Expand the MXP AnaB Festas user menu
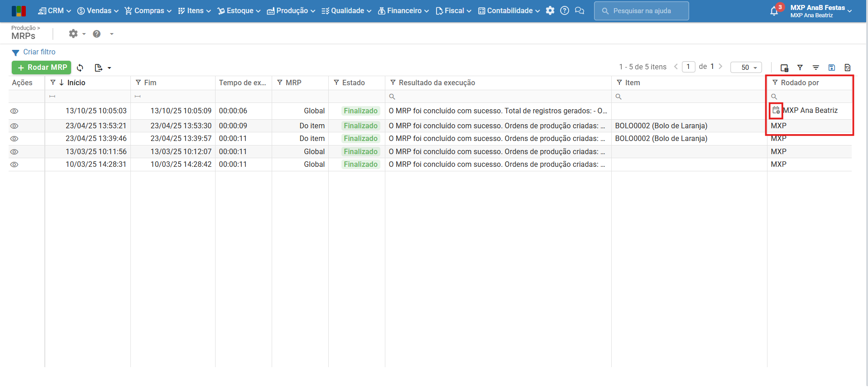Image resolution: width=868 pixels, height=388 pixels. click(820, 11)
